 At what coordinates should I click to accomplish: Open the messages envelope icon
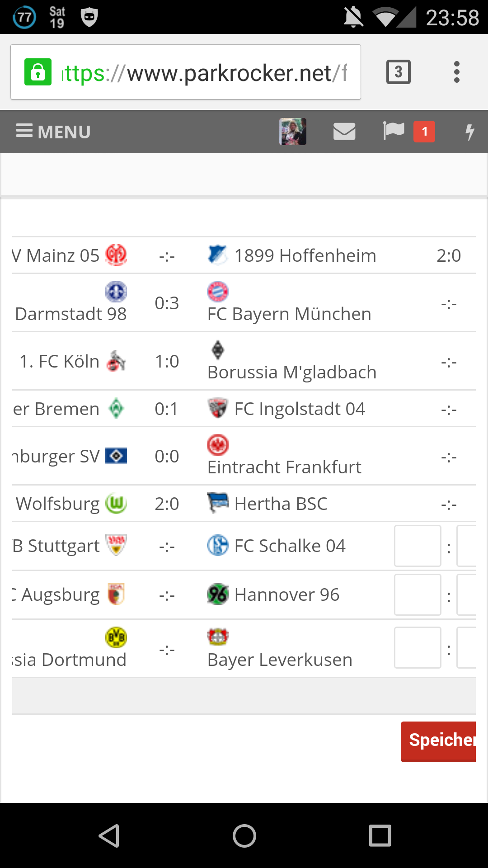[344, 132]
